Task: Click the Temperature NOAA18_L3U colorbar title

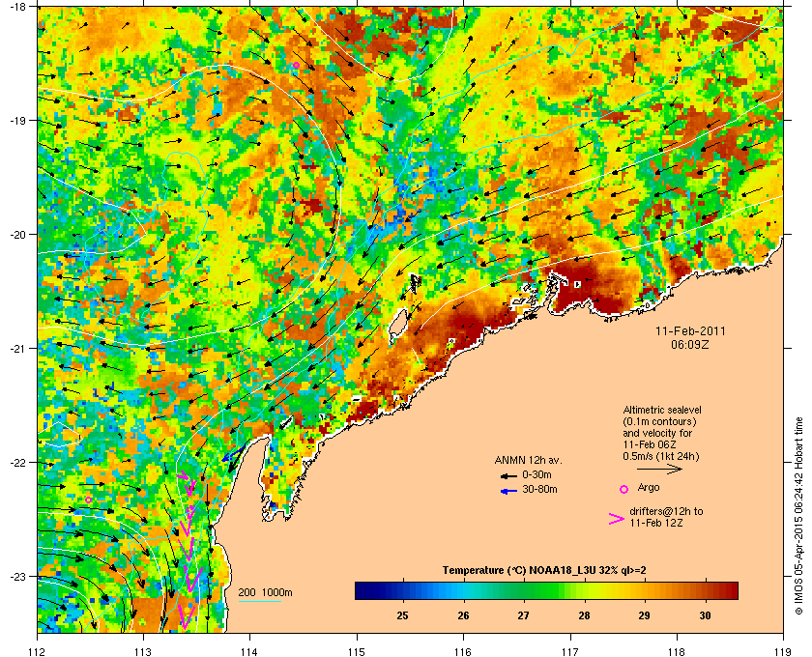Action: pyautogui.click(x=544, y=571)
